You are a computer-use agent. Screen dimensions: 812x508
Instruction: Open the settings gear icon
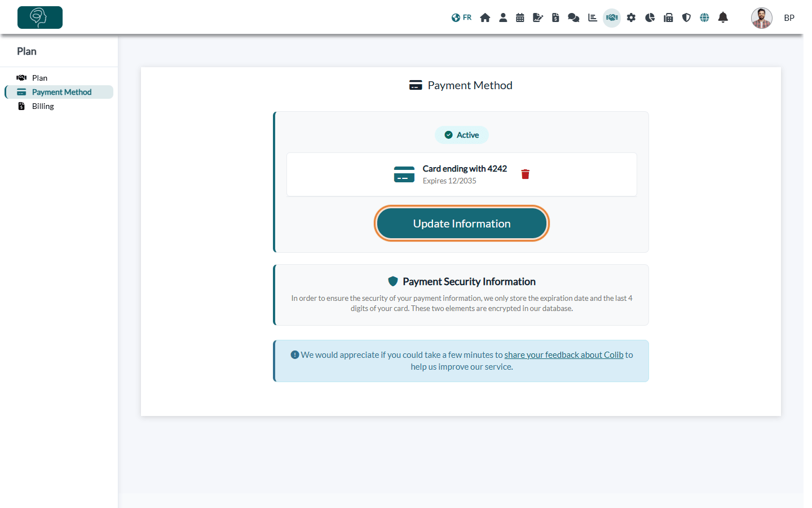pos(631,17)
